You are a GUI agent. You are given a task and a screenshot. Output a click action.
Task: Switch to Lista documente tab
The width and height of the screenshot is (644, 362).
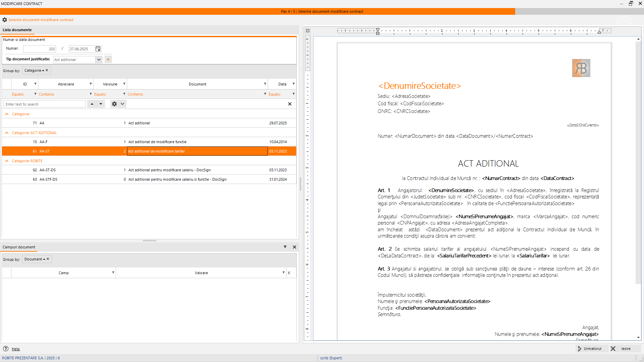point(17,30)
